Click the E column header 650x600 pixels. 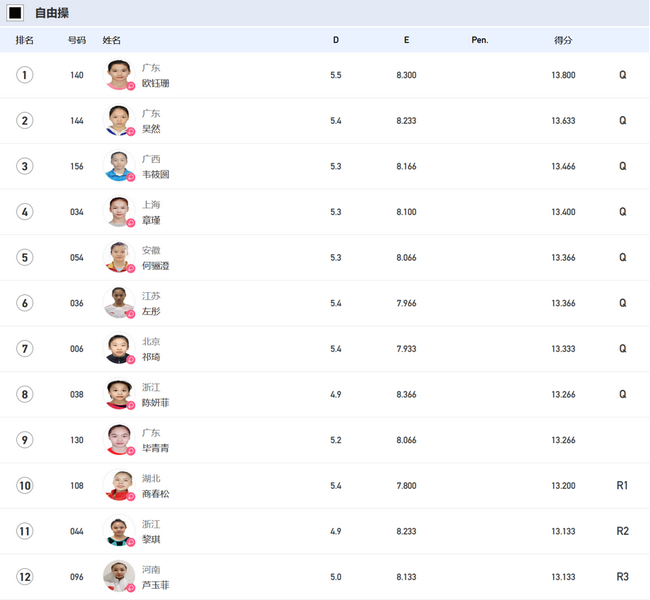click(406, 40)
